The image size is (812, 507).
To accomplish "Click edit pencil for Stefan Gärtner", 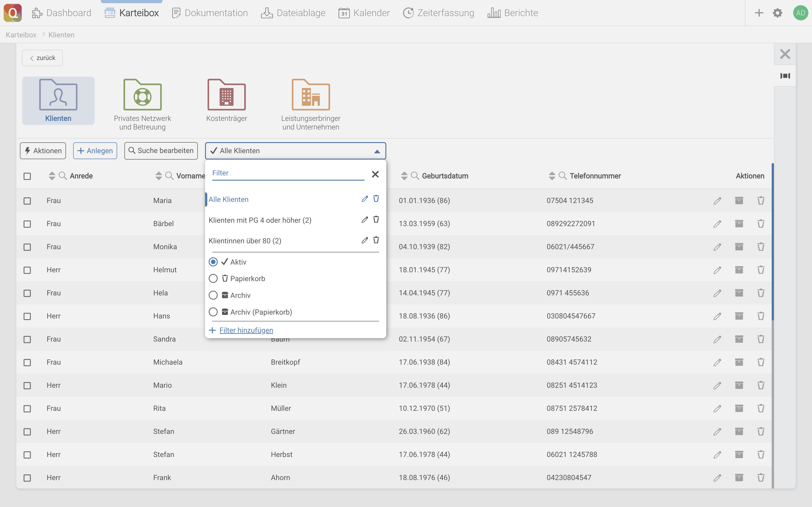I will click(x=717, y=432).
